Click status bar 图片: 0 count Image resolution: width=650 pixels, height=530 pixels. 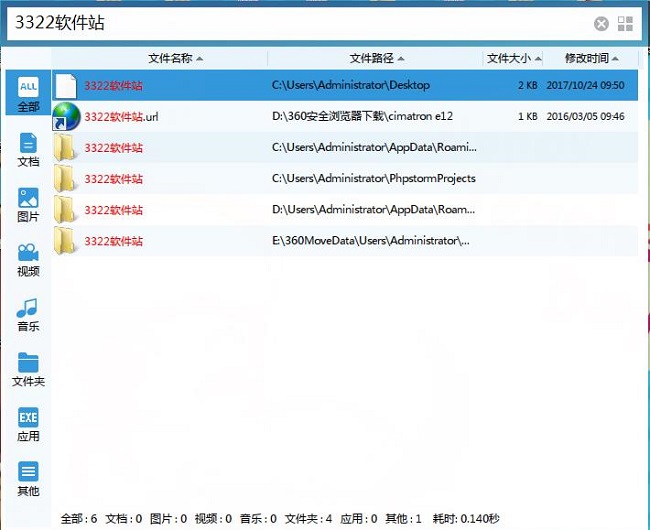[x=168, y=519]
